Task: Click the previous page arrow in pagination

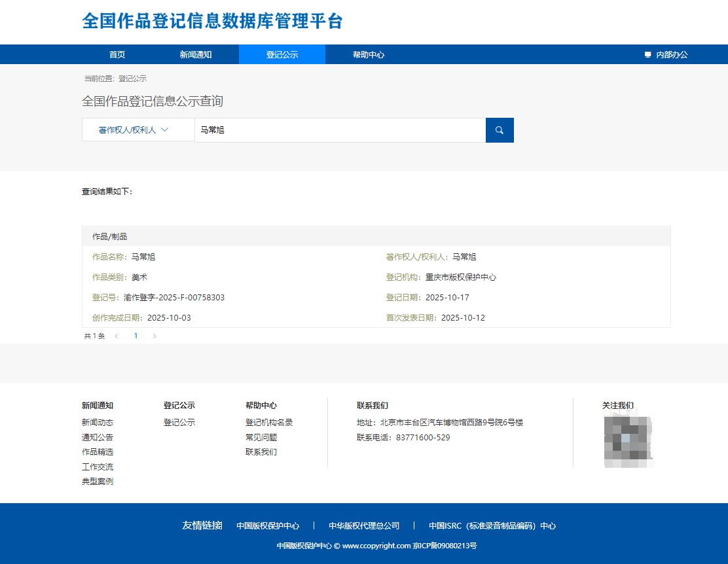Action: (x=117, y=335)
